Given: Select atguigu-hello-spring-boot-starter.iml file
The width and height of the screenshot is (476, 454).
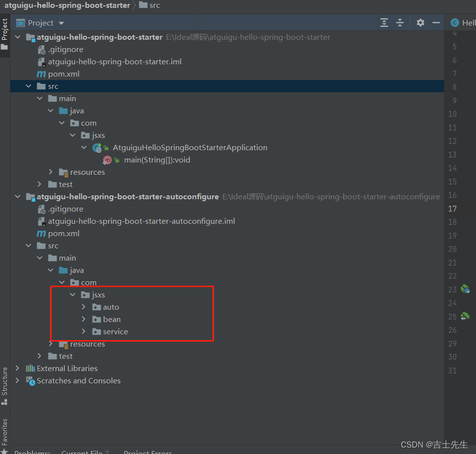Looking at the screenshot, I should click(115, 62).
